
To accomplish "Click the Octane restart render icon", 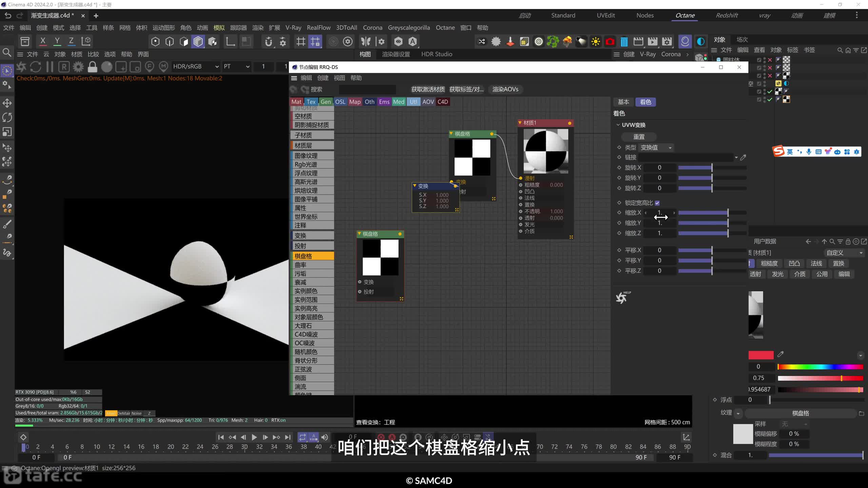I will 35,67.
